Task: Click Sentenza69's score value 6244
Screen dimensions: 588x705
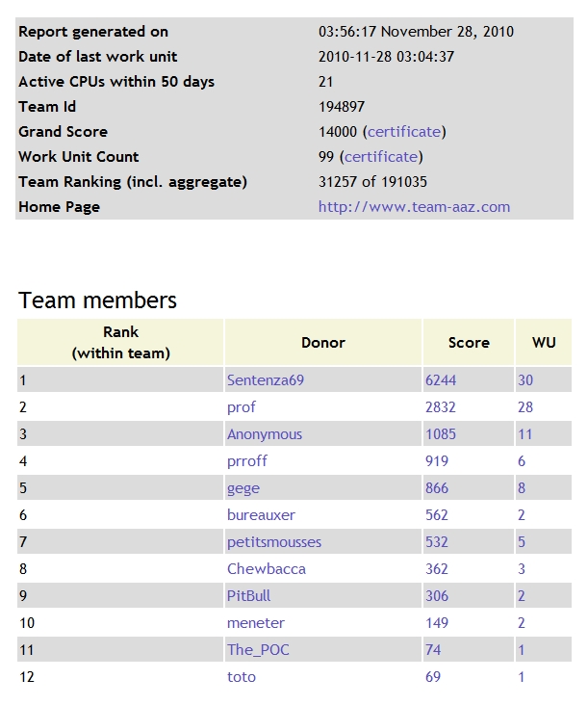Action: coord(441,380)
